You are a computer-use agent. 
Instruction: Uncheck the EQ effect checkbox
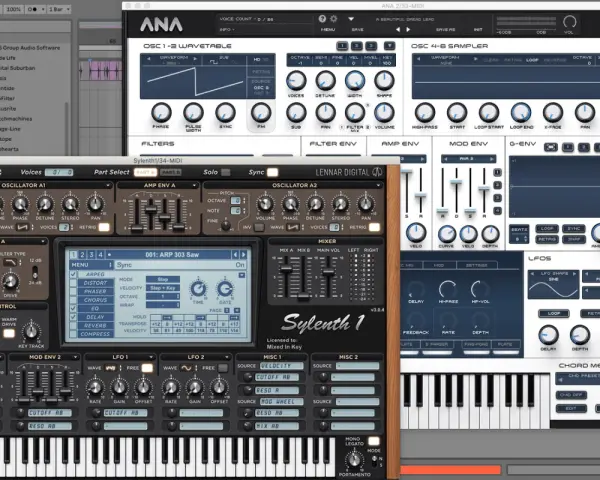(x=73, y=309)
